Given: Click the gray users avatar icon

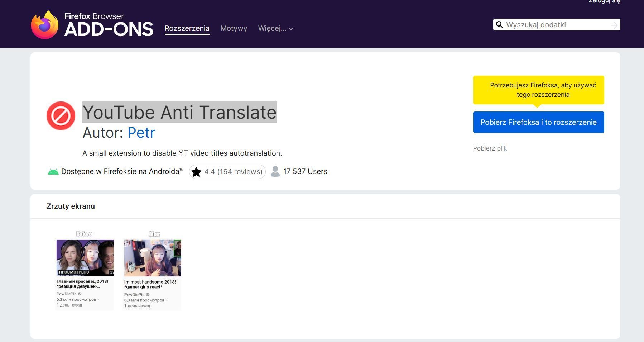Looking at the screenshot, I should 275,171.
